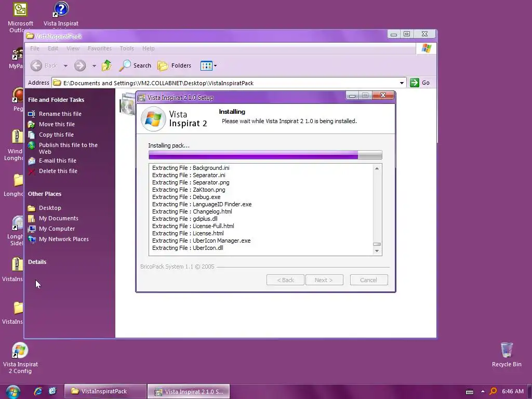The width and height of the screenshot is (532, 399).
Task: Click the red X delete icon
Action: (x=32, y=171)
